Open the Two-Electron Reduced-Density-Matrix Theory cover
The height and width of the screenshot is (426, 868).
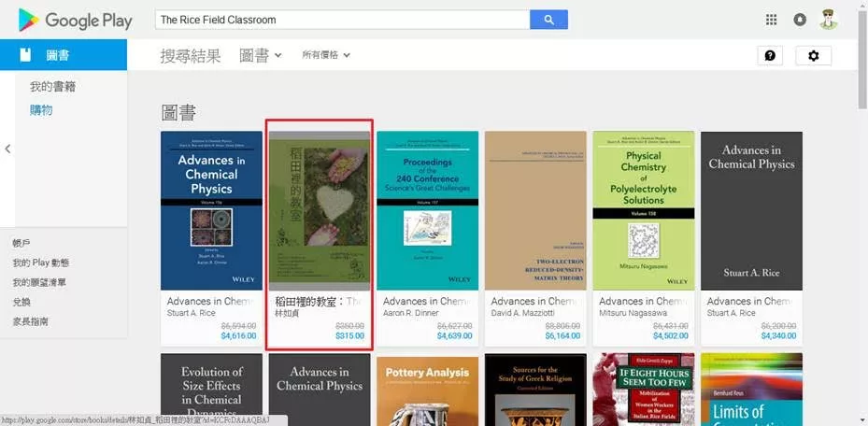535,211
